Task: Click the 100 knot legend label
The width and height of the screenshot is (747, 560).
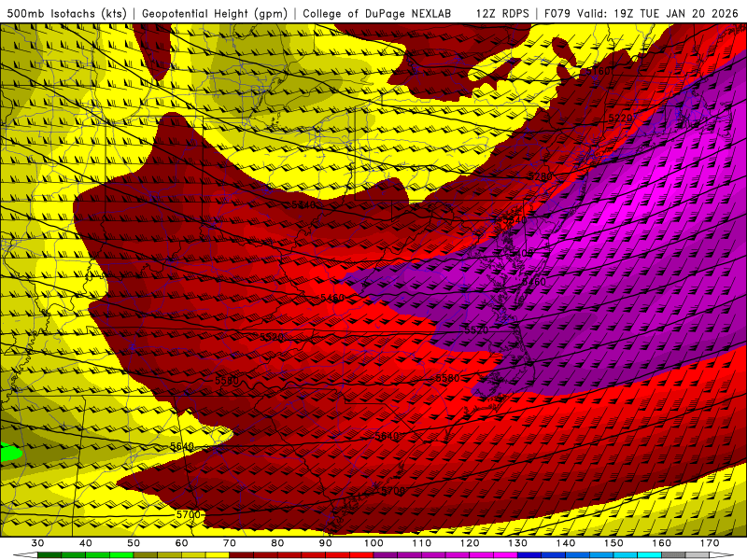Action: pos(374,543)
